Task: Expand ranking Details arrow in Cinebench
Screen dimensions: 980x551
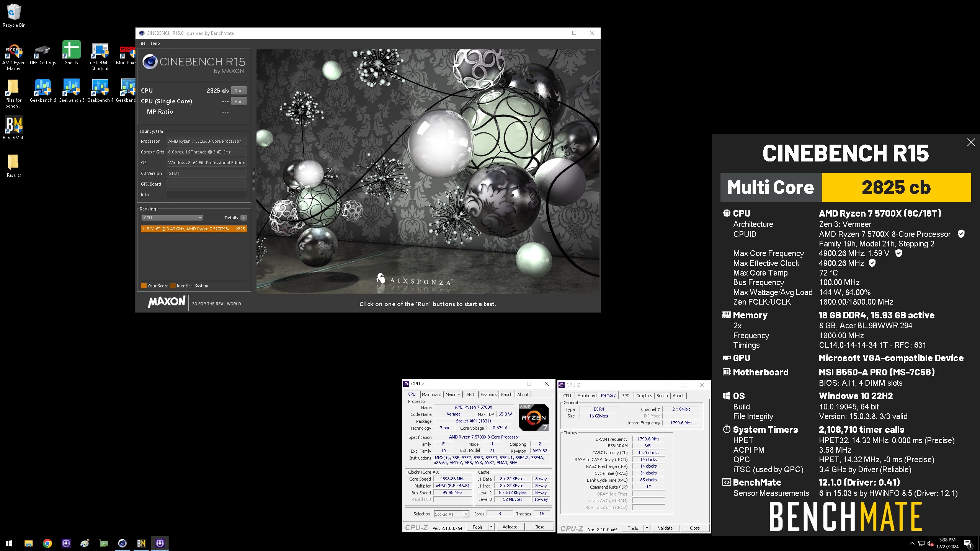Action: 243,218
